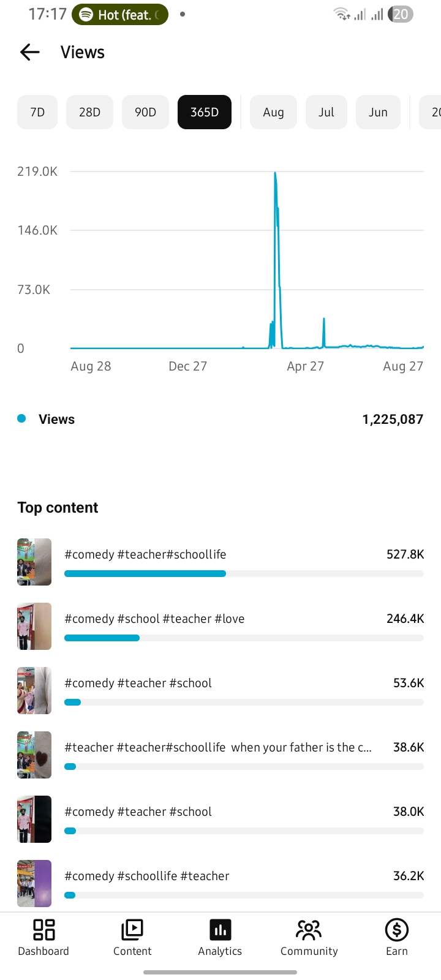
Task: Select the 28D time range chip
Action: 89,112
